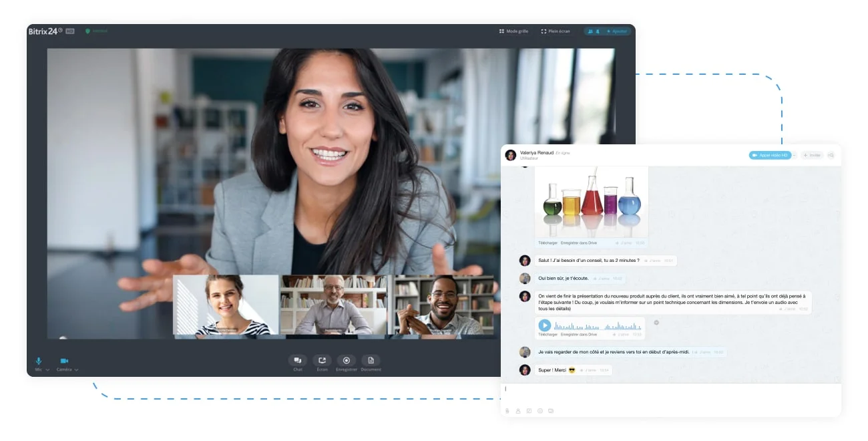Image resolution: width=868 pixels, height=441 pixels.
Task: Click the "On vient de finir la présentation" message
Action: point(673,303)
